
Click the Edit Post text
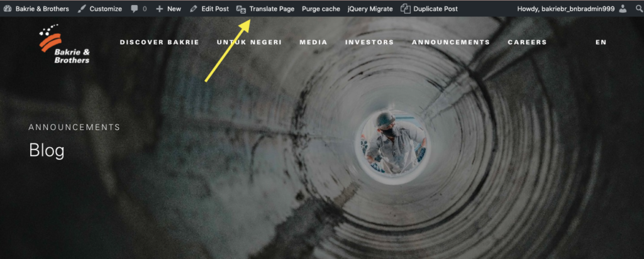click(215, 9)
